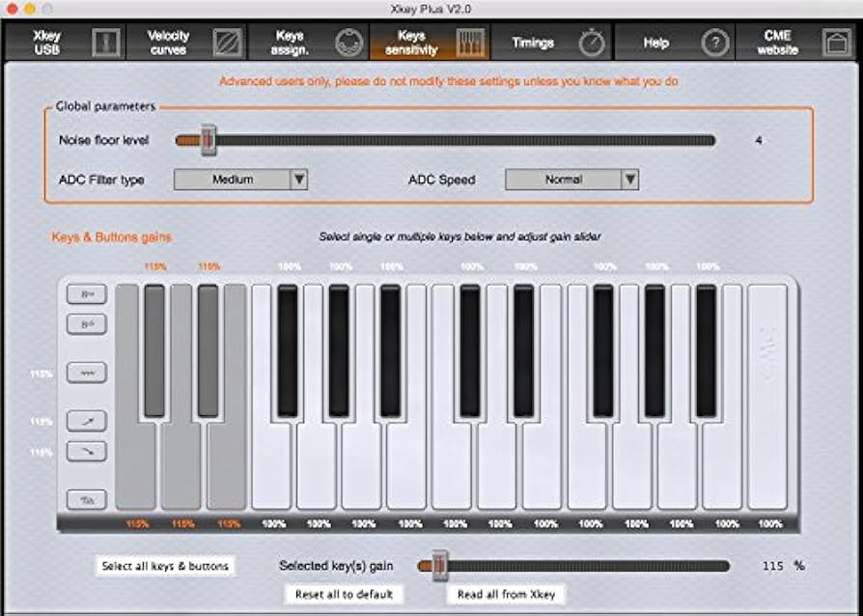
Task: Click Select all keys & buttons
Action: click(165, 566)
